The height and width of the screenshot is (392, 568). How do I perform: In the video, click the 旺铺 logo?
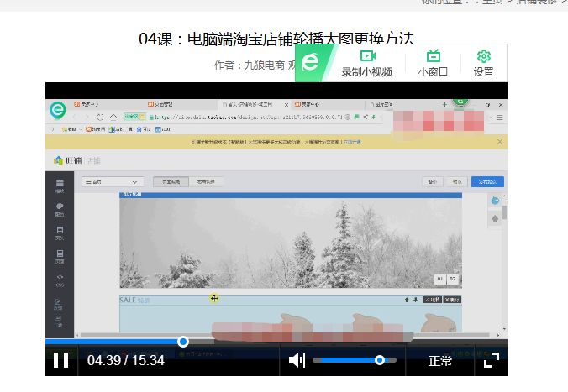(68, 160)
